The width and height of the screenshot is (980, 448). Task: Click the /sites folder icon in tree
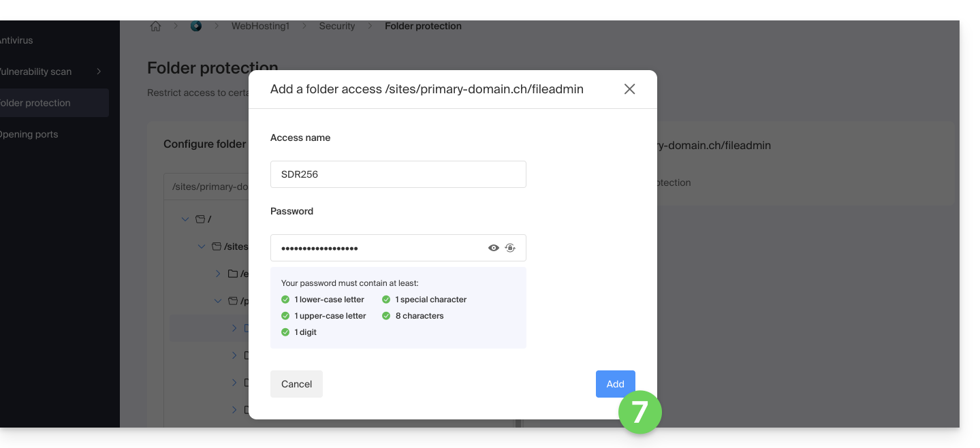point(217,246)
